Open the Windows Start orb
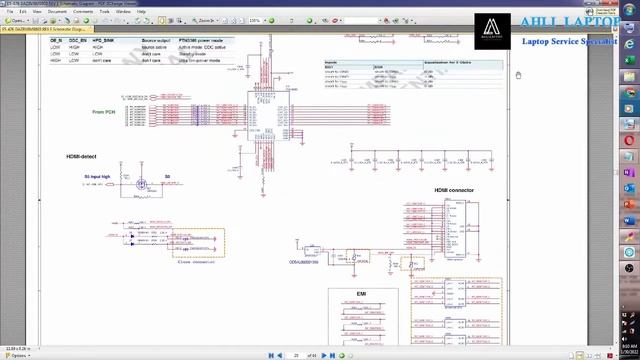Image resolution: width=640 pixels, height=360 pixels. point(629,10)
